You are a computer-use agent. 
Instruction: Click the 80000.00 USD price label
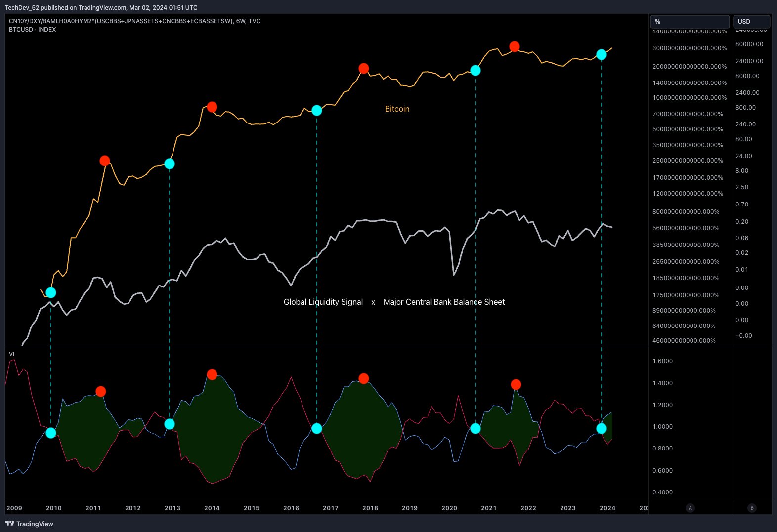coord(749,44)
